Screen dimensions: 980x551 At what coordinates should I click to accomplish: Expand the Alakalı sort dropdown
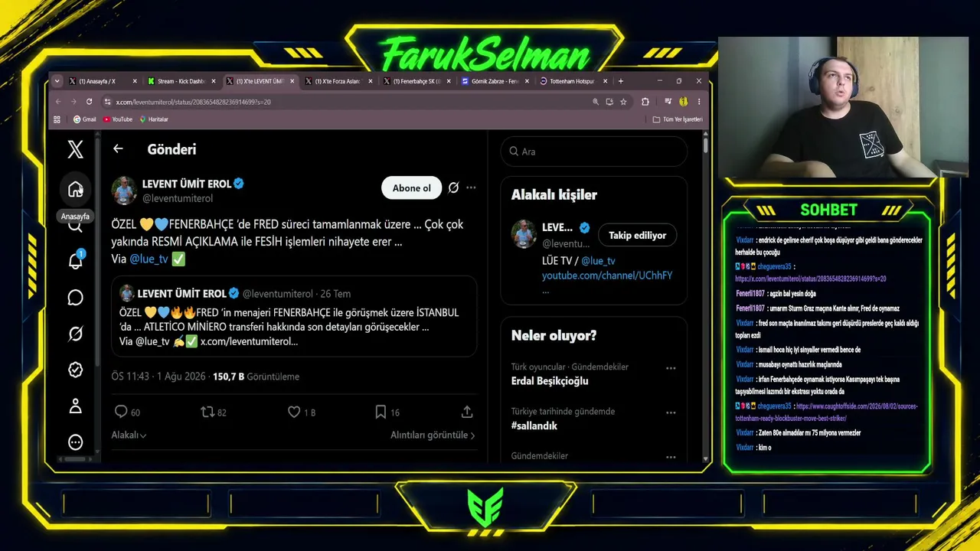click(129, 435)
